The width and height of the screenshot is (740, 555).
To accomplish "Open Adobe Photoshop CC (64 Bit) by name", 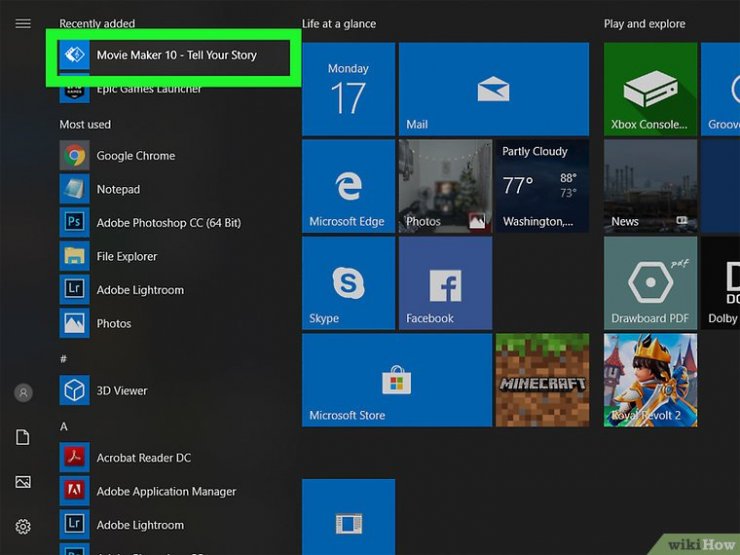I will tap(168, 223).
